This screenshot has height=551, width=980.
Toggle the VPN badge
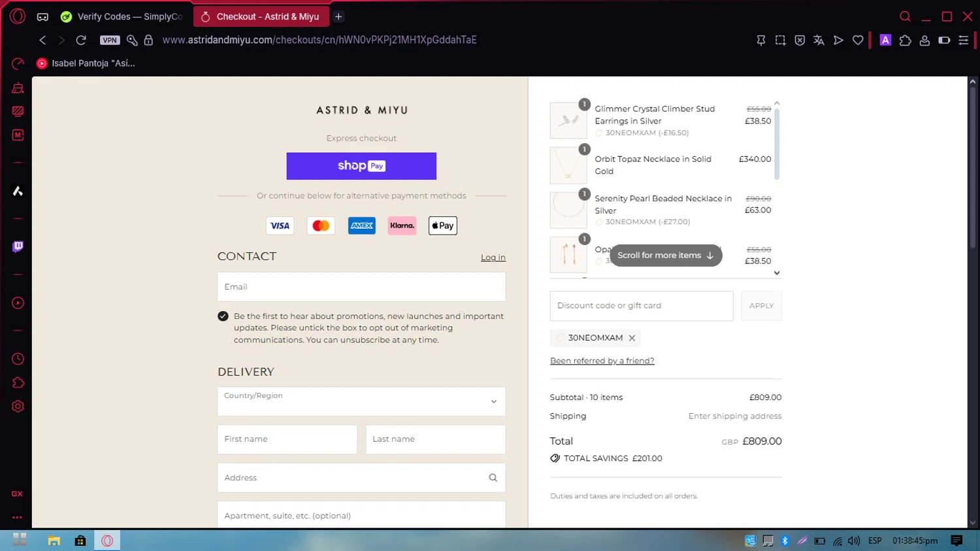tap(110, 40)
